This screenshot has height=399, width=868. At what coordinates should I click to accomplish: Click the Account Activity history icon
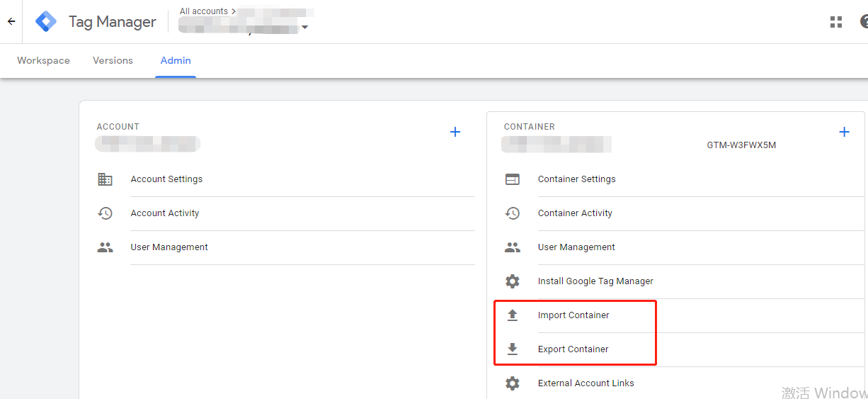coord(105,213)
